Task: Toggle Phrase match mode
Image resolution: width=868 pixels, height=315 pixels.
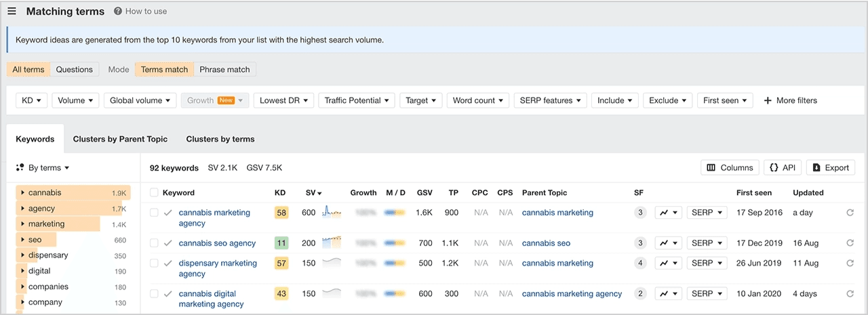Action: [x=224, y=69]
